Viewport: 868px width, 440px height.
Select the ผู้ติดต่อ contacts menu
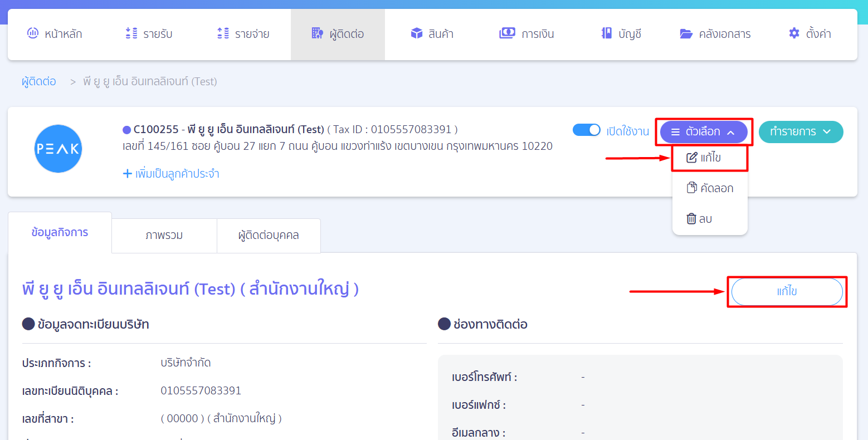coord(338,34)
